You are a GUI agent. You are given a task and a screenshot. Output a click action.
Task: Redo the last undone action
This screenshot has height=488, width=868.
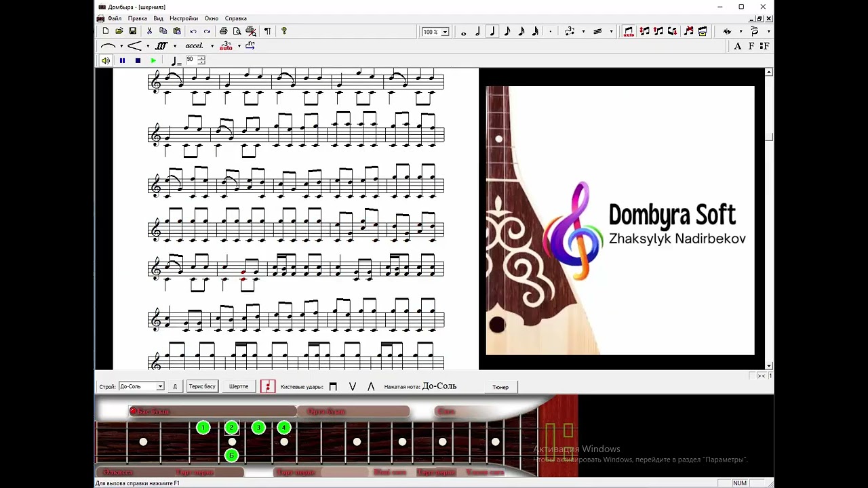pos(207,31)
